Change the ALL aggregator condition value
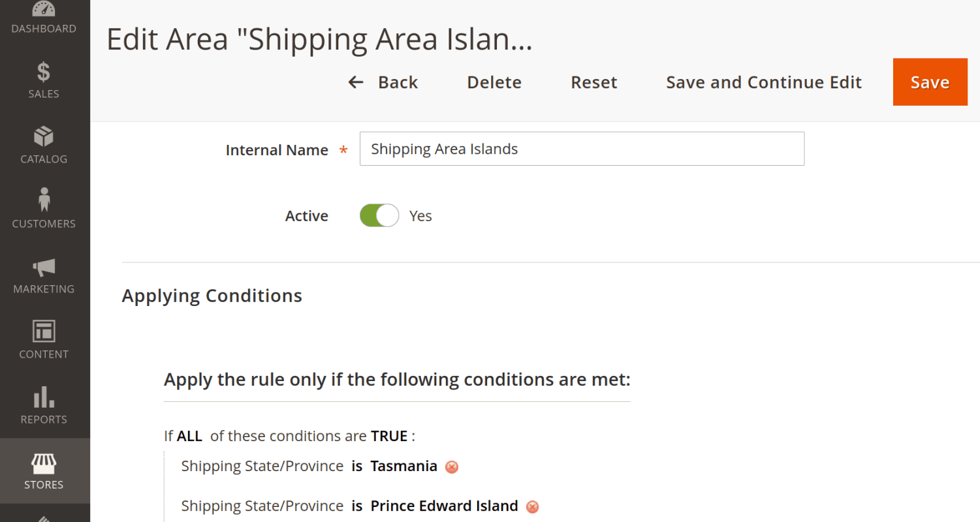This screenshot has width=980, height=522. [189, 436]
